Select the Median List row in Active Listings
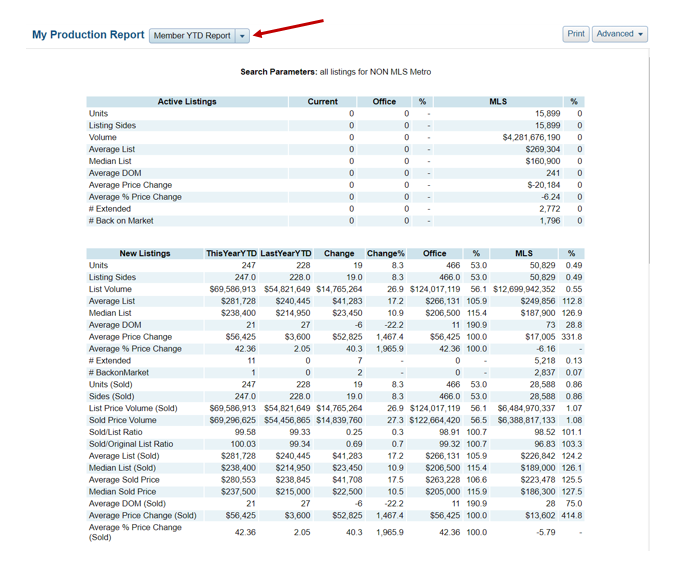Viewport: 692px width, 562px height. pyautogui.click(x=111, y=161)
